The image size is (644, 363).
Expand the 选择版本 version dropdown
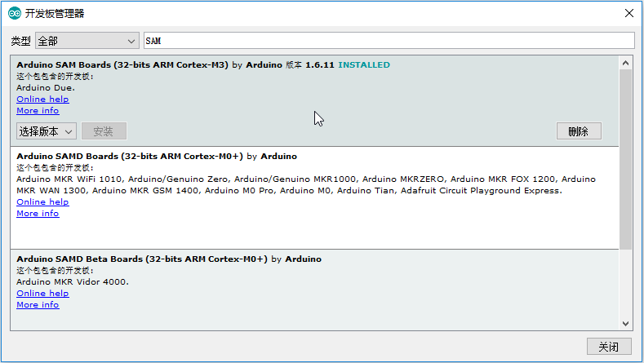pyautogui.click(x=47, y=131)
